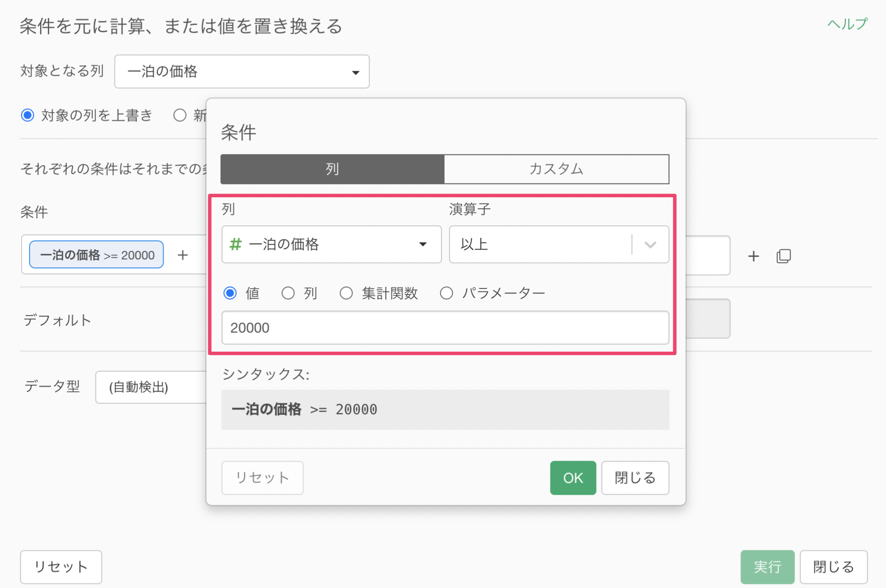886x588 pixels.
Task: Select the 値 radio button
Action: point(230,293)
